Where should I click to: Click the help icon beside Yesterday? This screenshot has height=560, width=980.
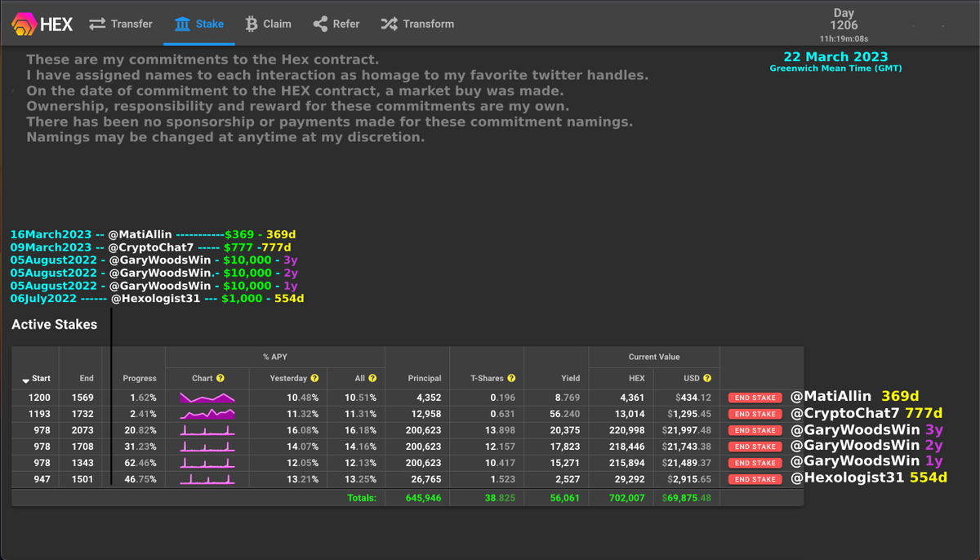pos(314,379)
